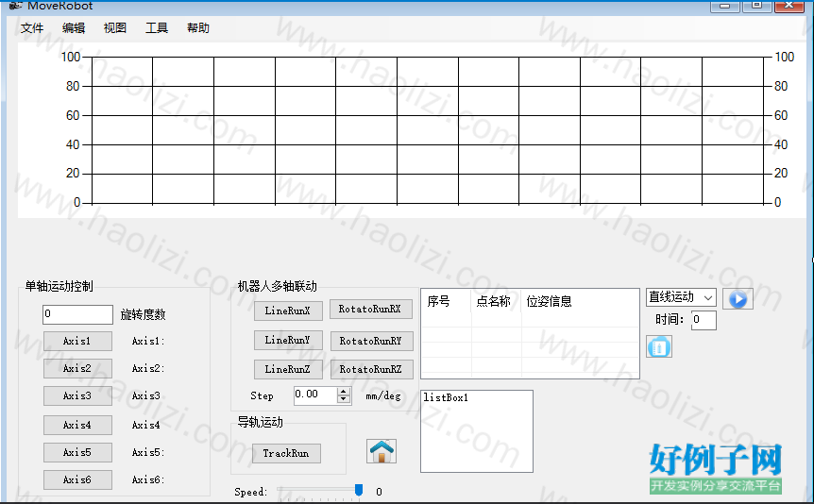Image resolution: width=814 pixels, height=504 pixels.
Task: Click the Axis3 button
Action: pyautogui.click(x=77, y=396)
